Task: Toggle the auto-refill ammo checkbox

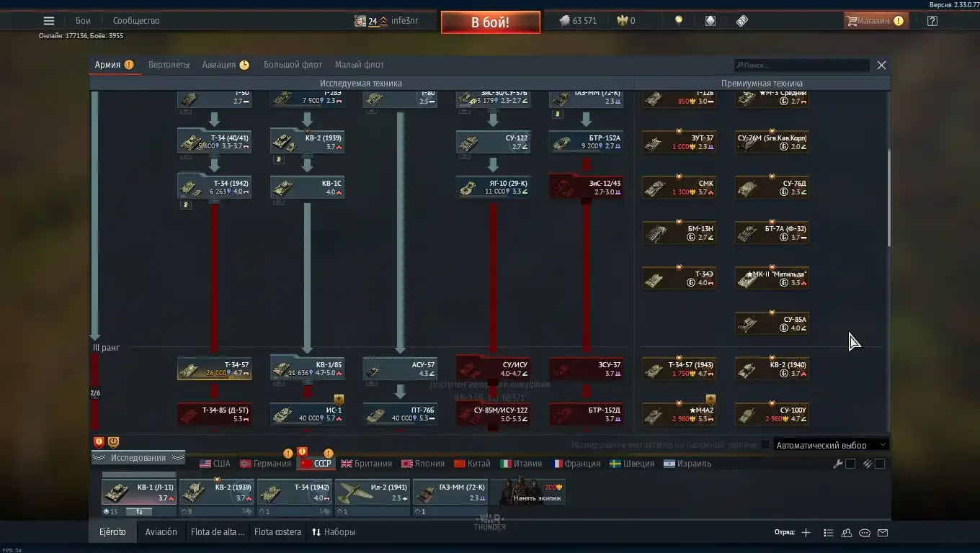Action: tap(880, 464)
